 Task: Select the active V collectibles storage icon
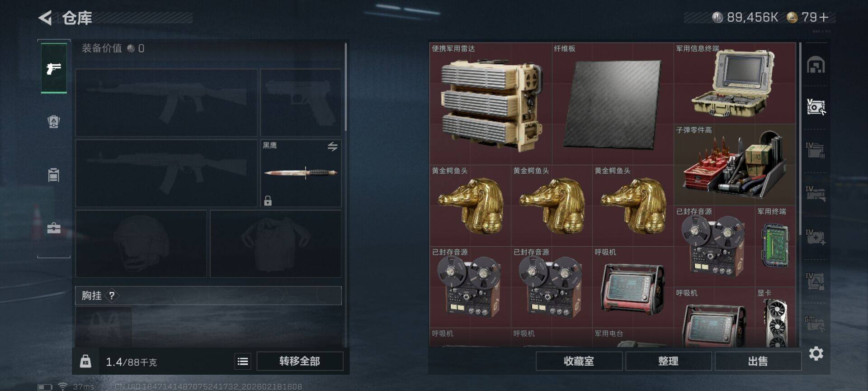click(x=816, y=107)
